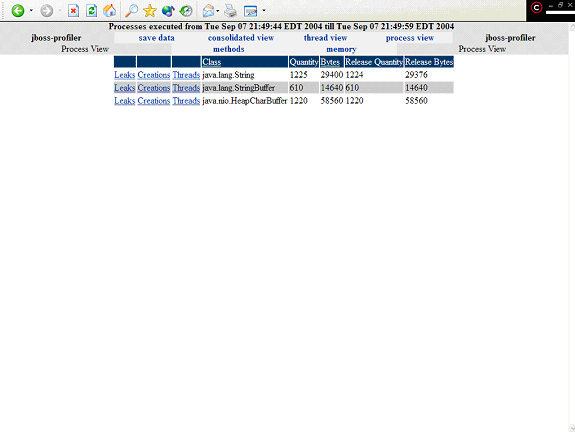Viewport: 575px width, 432px height.
Task: Open the consolidated view link
Action: click(x=241, y=38)
